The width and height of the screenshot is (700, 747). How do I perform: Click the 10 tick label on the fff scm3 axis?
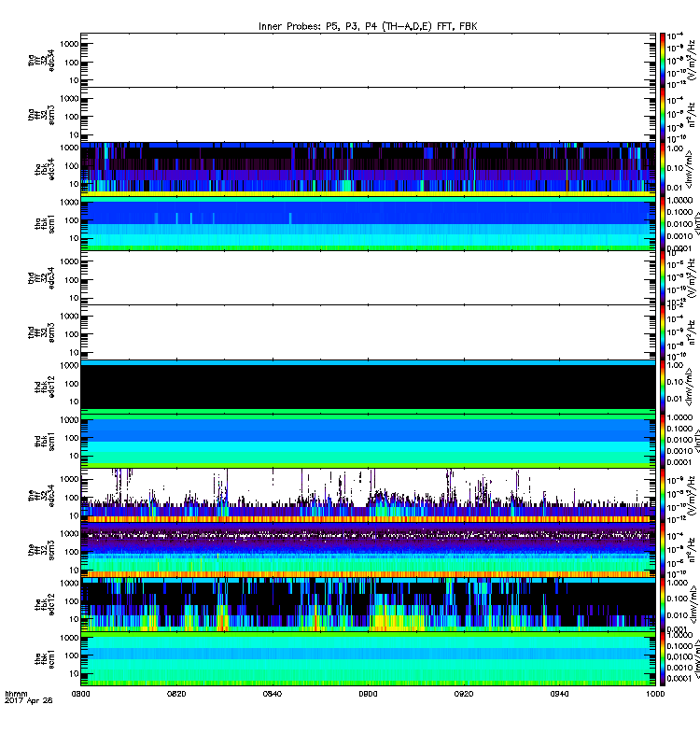pyautogui.click(x=74, y=570)
